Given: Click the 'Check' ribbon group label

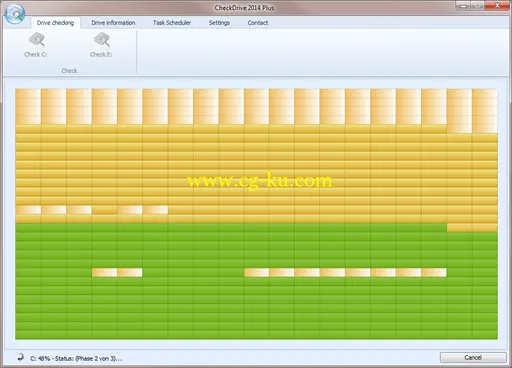Looking at the screenshot, I should point(69,71).
